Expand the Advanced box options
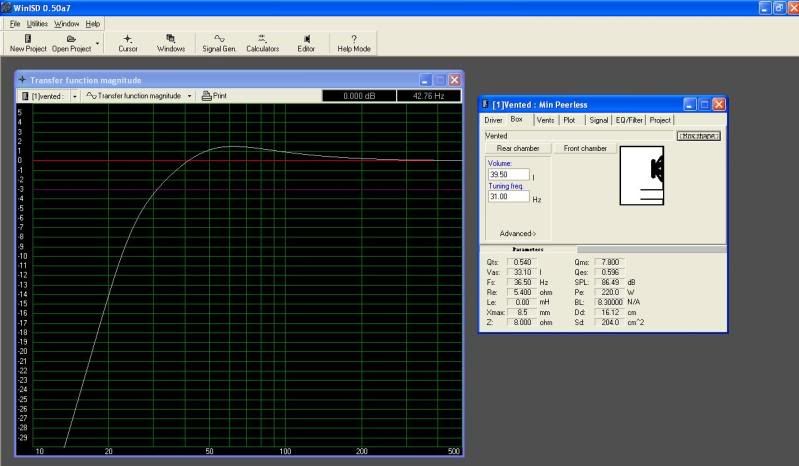This screenshot has height=466, width=799. [x=517, y=233]
